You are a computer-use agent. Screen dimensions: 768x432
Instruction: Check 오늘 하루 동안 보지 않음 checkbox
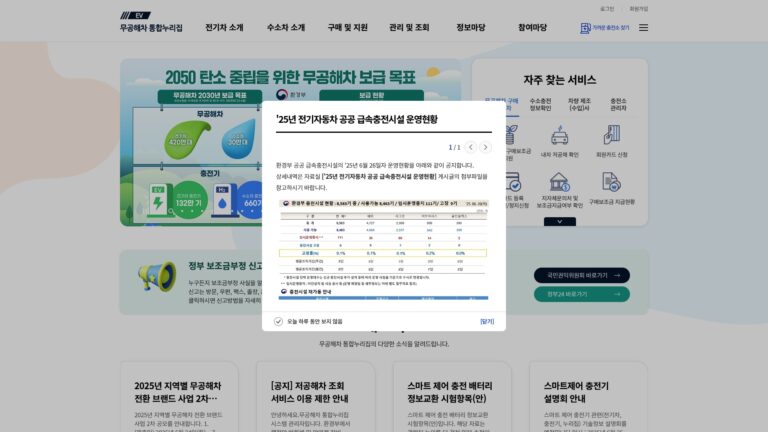click(x=278, y=321)
